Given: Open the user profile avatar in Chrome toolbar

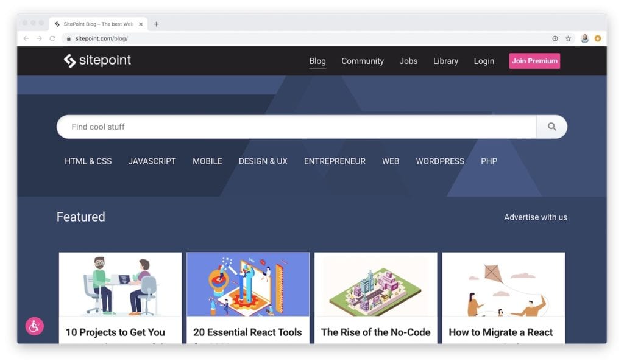Looking at the screenshot, I should (584, 38).
